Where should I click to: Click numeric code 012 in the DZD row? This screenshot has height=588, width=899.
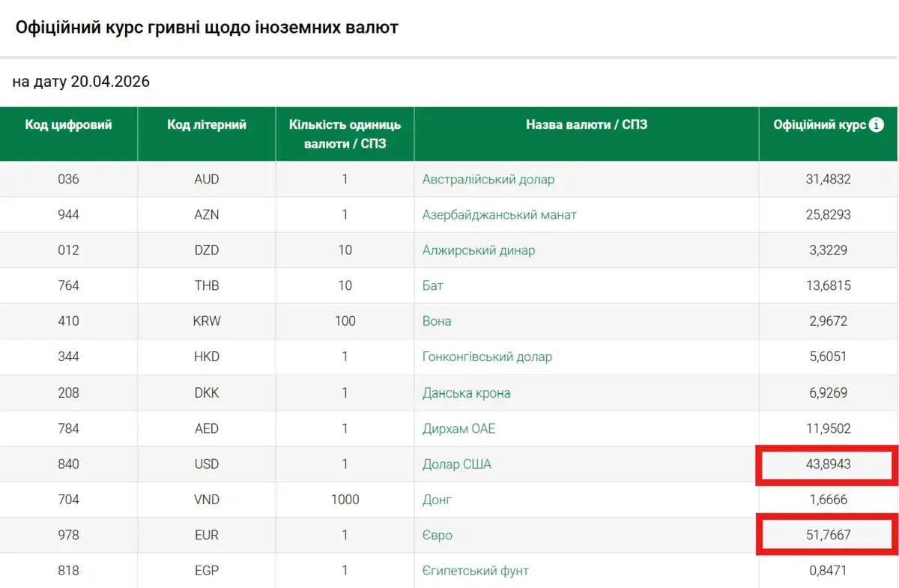(68, 250)
